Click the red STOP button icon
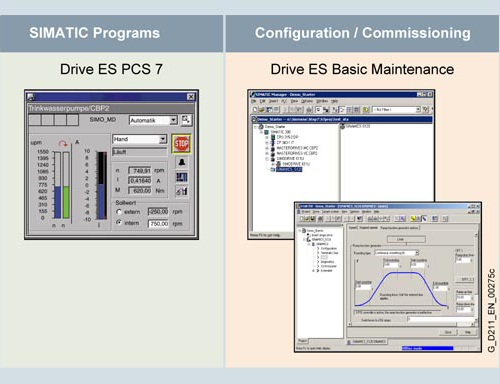The height and width of the screenshot is (384, 500). tap(181, 144)
